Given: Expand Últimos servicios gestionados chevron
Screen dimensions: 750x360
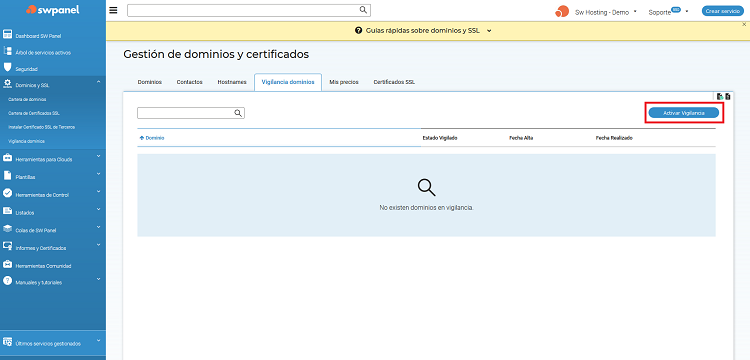Looking at the screenshot, I should click(99, 340).
